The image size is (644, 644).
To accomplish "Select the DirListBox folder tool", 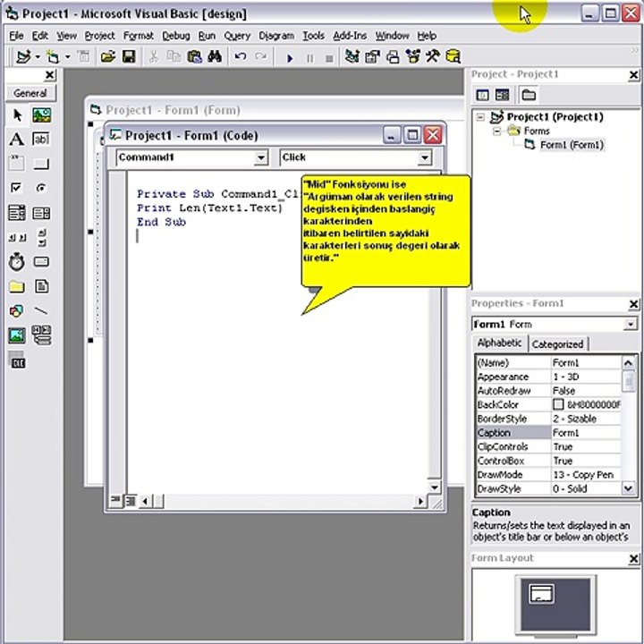I will pyautogui.click(x=17, y=287).
